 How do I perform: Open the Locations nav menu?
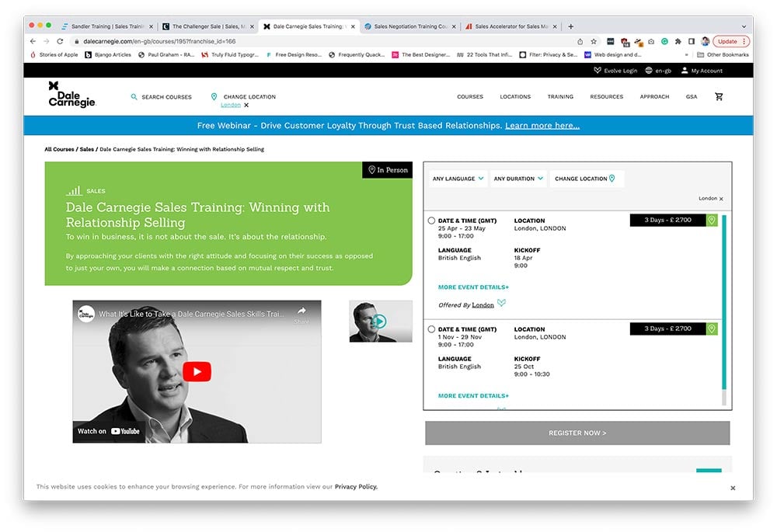[515, 96]
